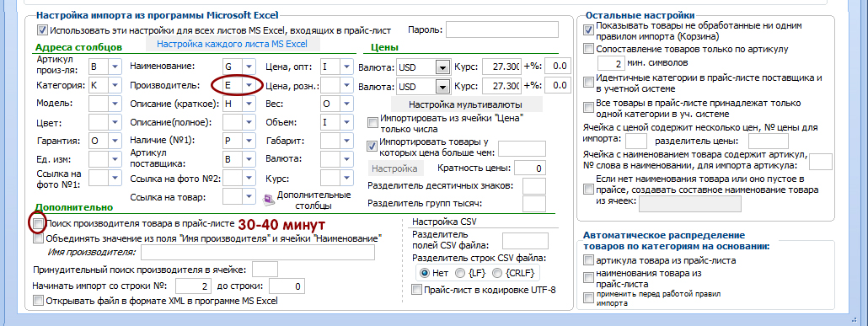868x326 pixels.
Task: Toggle show goods not processed (Корзина)
Action: point(589,29)
